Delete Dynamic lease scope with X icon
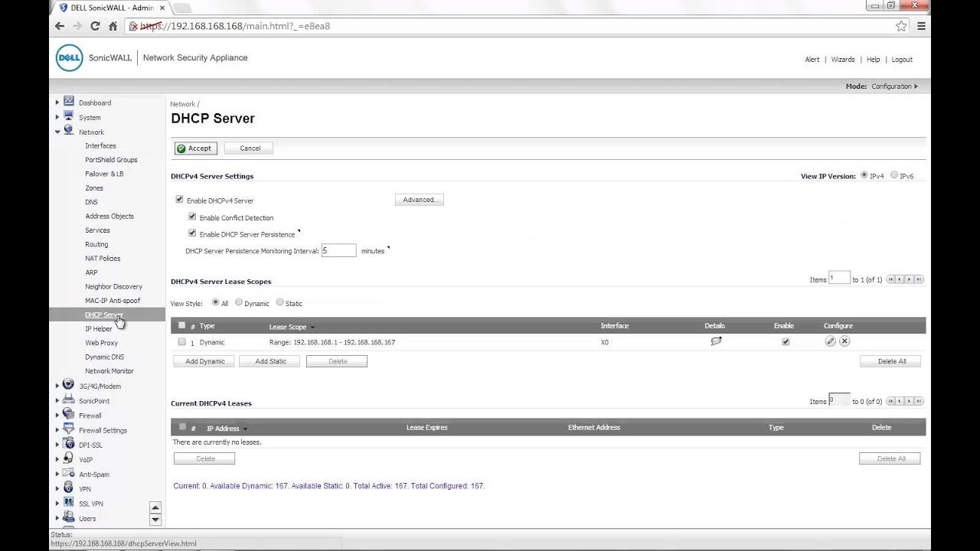This screenshot has height=551, width=980. click(844, 341)
